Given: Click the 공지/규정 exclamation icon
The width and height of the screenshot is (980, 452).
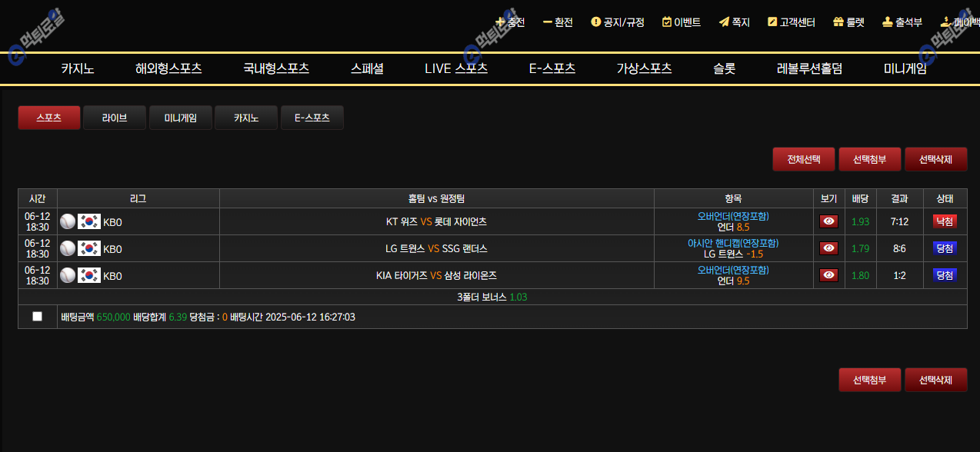Looking at the screenshot, I should 595,22.
